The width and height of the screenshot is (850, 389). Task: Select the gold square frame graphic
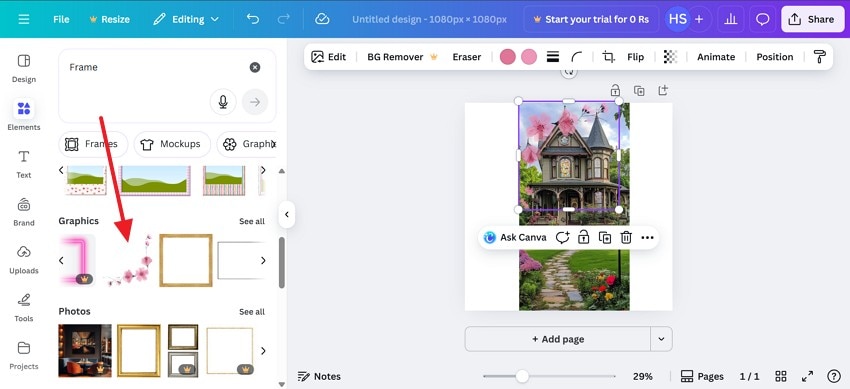[x=186, y=260]
